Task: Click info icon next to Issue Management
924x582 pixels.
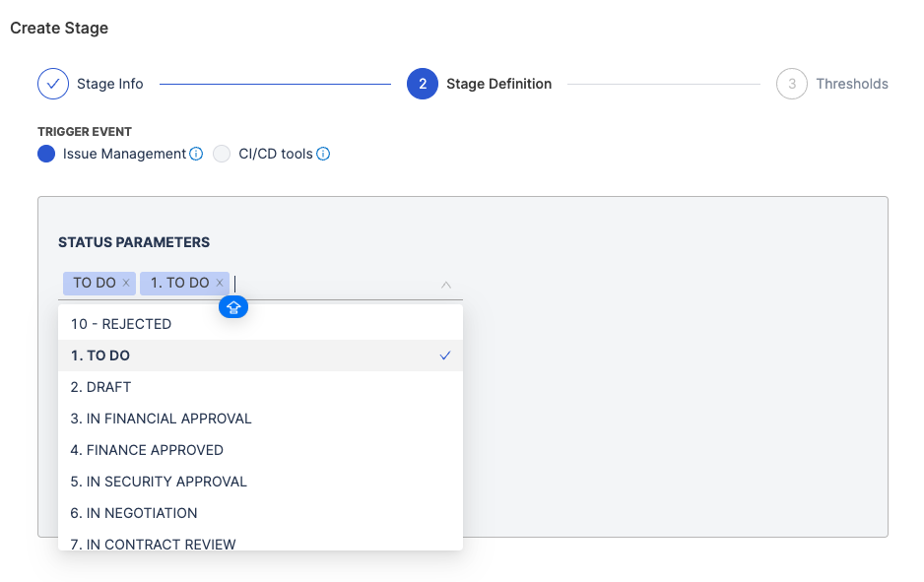Action: click(196, 154)
